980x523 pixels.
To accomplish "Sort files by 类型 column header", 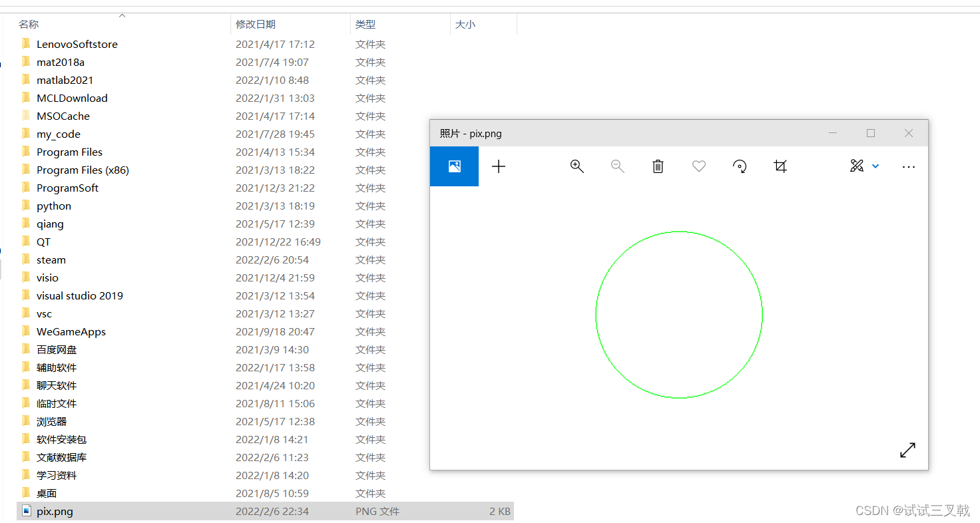I will click(365, 24).
